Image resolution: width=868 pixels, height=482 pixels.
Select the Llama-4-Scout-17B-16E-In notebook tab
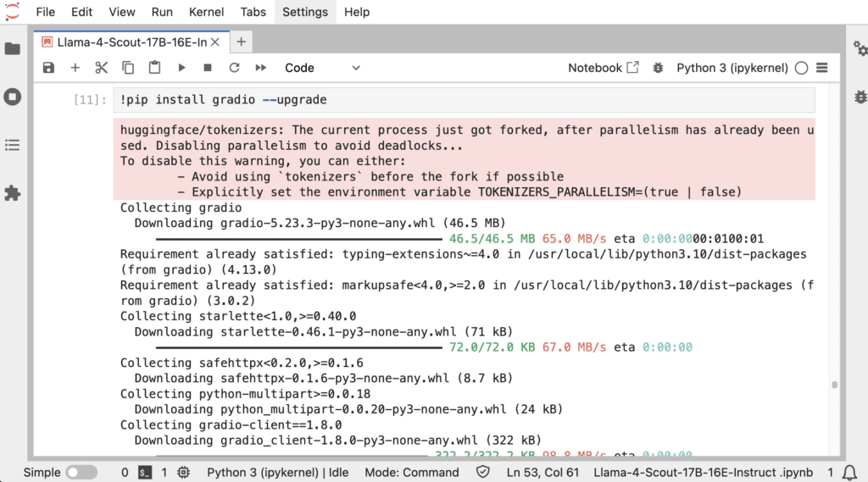pyautogui.click(x=131, y=42)
